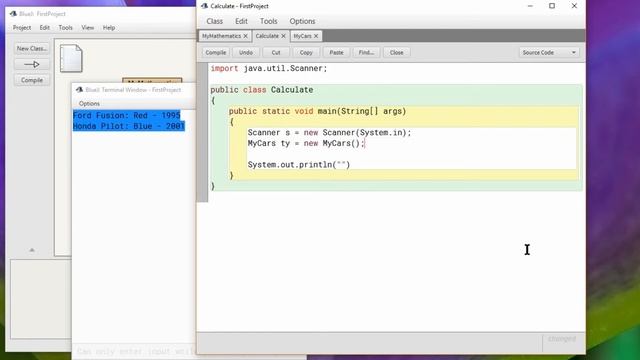Select the inheritance arrow tool in BlueJ main window
640x360 pixels.
(x=32, y=64)
